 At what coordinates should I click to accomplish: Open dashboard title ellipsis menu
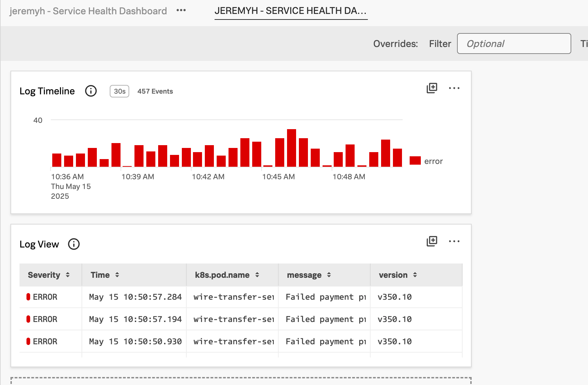181,10
